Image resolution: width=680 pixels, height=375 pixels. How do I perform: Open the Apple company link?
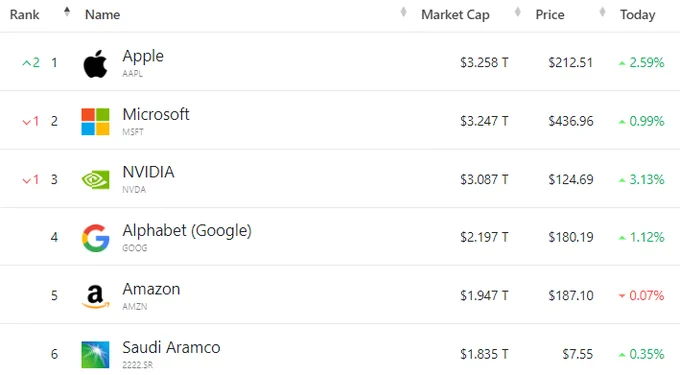[143, 56]
